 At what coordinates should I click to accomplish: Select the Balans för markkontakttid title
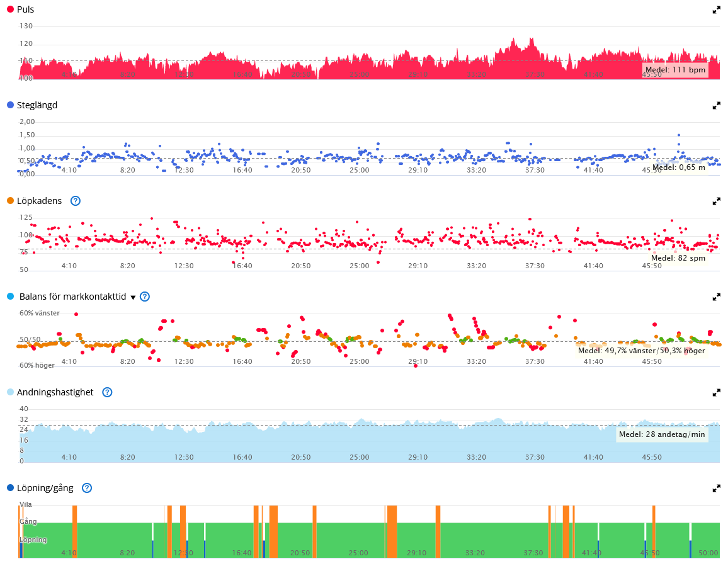[73, 297]
